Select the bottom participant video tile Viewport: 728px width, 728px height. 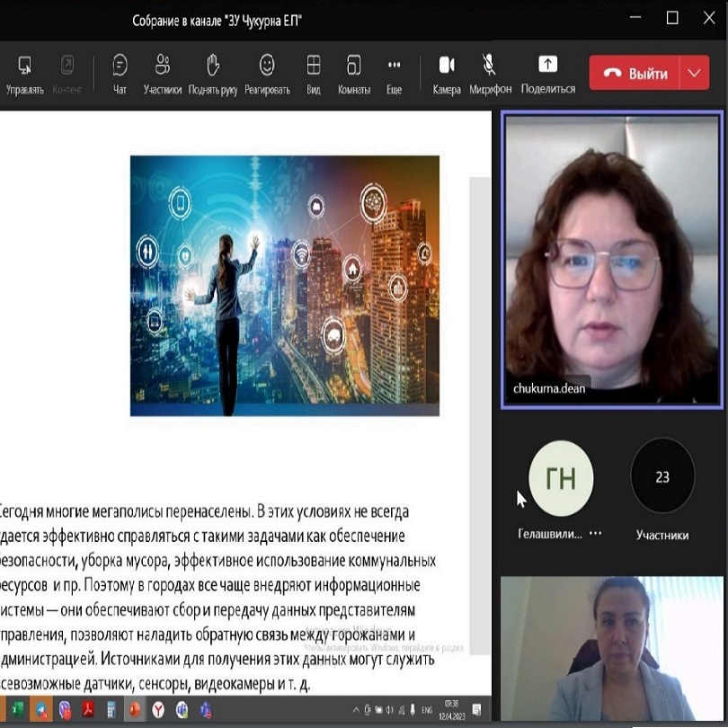point(612,649)
